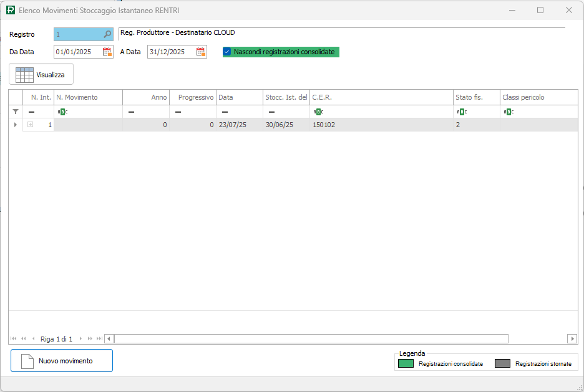Uncheck Nascondi registrazioni consolidate checkbox
This screenshot has height=392, width=584.
coord(227,52)
